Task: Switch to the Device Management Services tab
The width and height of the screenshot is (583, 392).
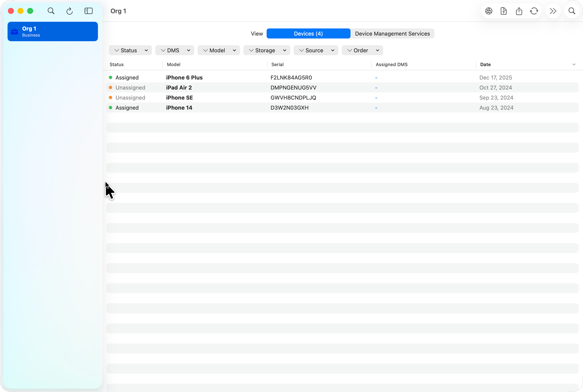Action: pyautogui.click(x=392, y=33)
